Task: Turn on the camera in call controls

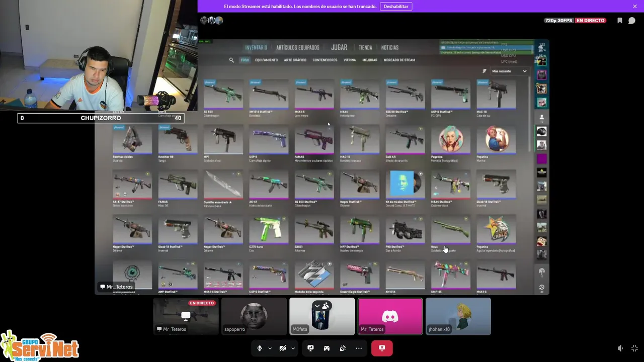Action: tap(283, 348)
